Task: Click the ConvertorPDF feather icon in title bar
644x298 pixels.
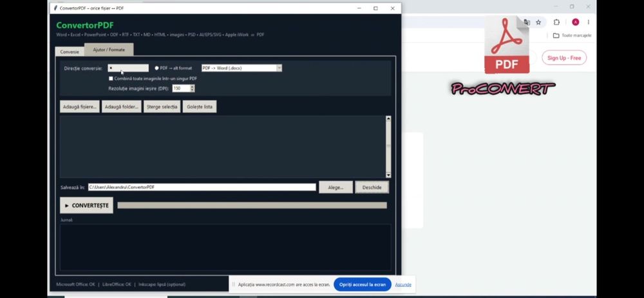Action: (55, 8)
